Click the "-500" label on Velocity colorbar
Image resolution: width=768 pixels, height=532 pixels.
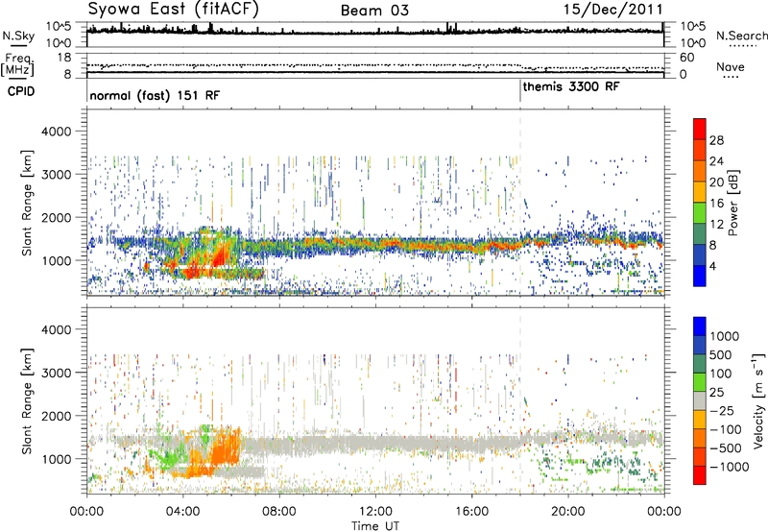(726, 448)
